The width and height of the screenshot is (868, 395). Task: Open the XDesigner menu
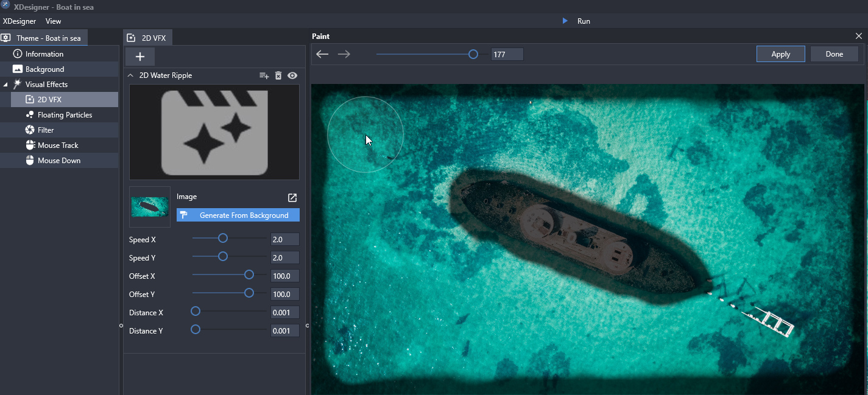(x=19, y=21)
